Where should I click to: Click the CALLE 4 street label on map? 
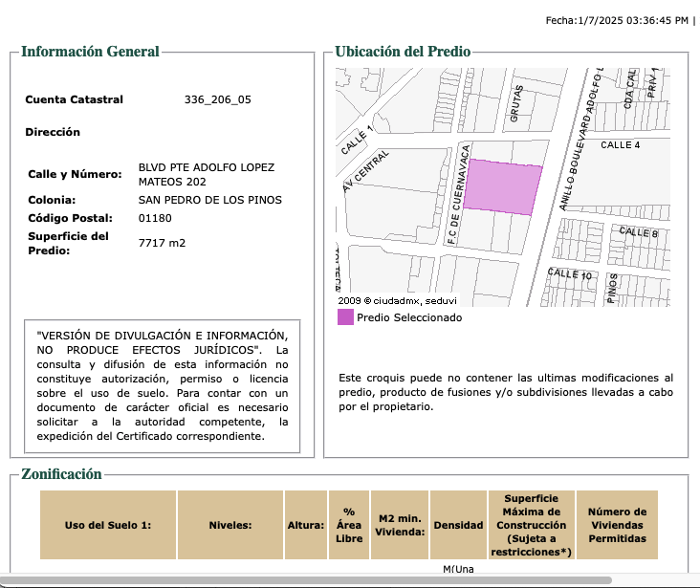click(620, 145)
